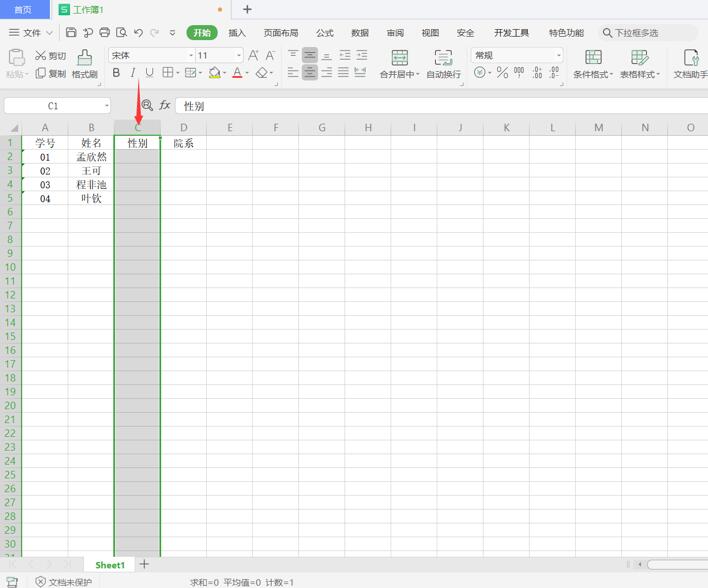Click the zoom magnifier beside fx
The width and height of the screenshot is (708, 588).
click(x=147, y=106)
